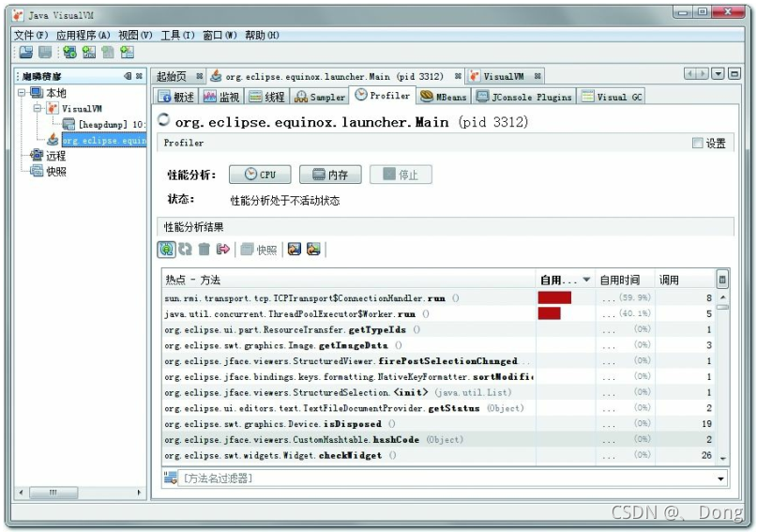Open the 视图(V) menu
The height and width of the screenshot is (532, 757).
click(135, 36)
